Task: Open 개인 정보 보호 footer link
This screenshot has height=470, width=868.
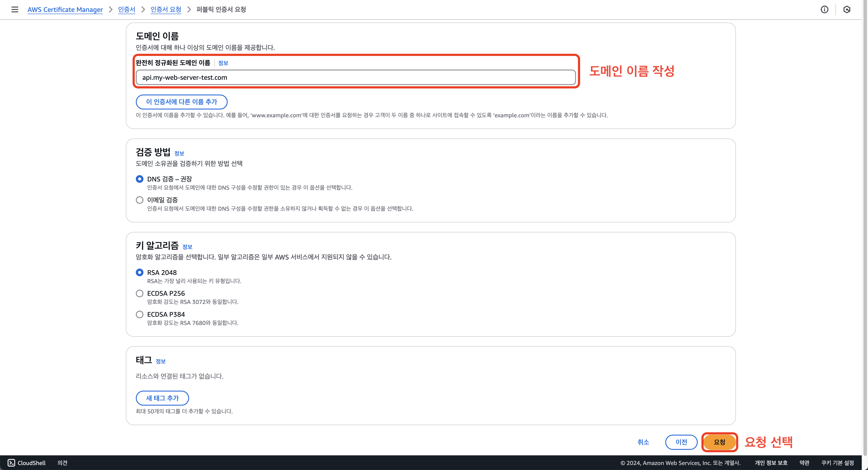Action: pos(771,463)
